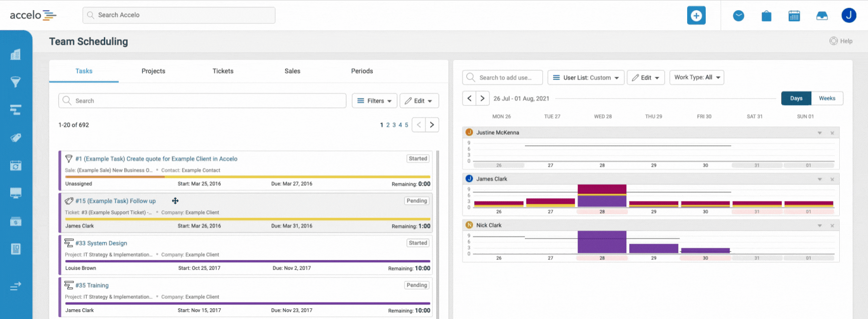Screen dimensions: 868x319
Task: Open the inbox tray icon in header
Action: coord(822,16)
